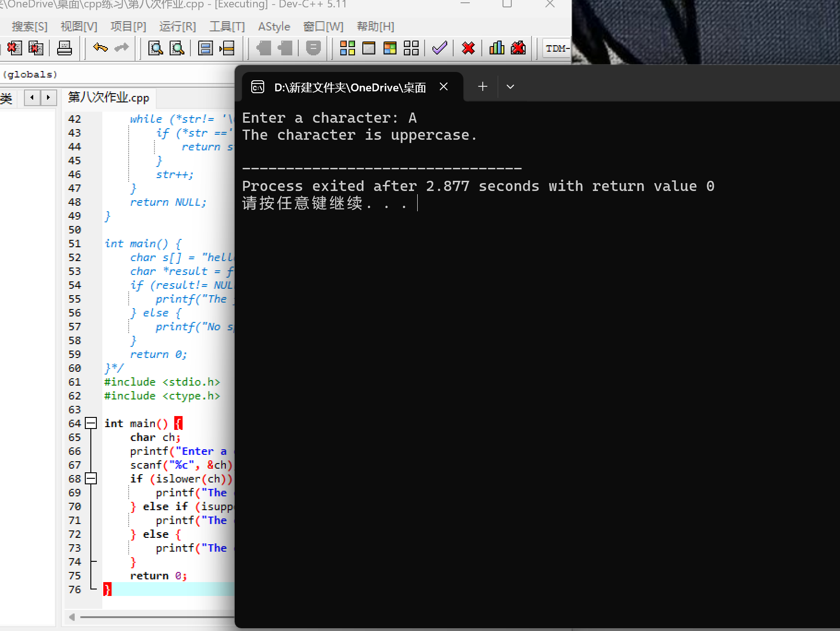
Task: Open the Find tool (first magnifier icon)
Action: (x=155, y=48)
